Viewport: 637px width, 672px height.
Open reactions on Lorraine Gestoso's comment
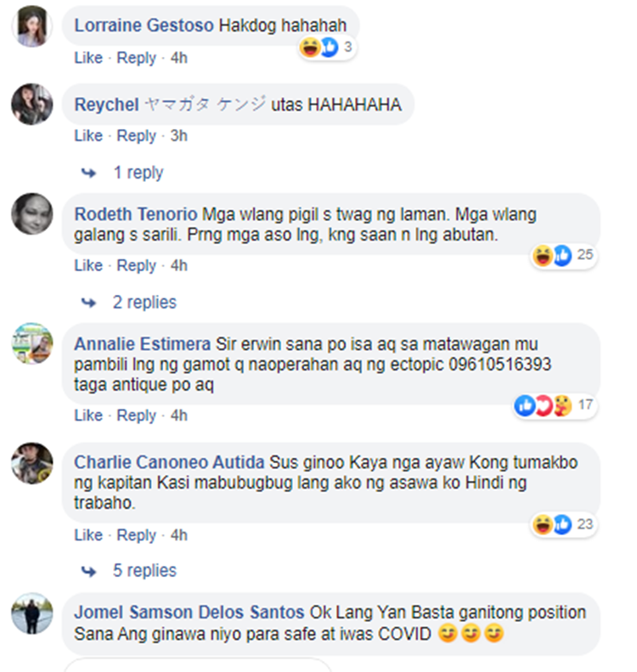click(x=327, y=47)
